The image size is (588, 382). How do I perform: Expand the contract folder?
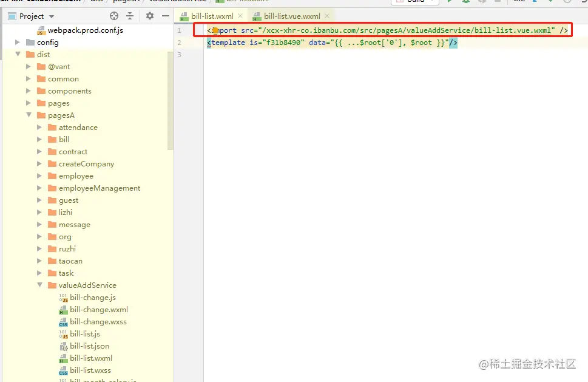tap(39, 152)
